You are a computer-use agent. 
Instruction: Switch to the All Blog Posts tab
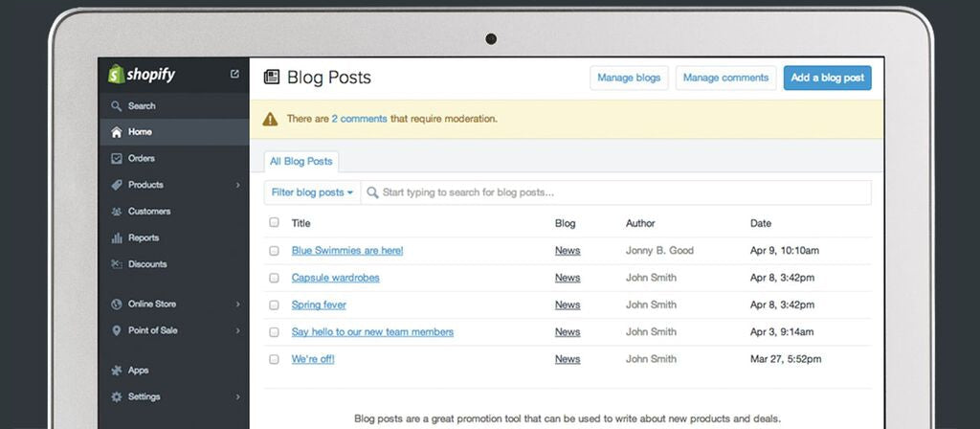pos(301,162)
